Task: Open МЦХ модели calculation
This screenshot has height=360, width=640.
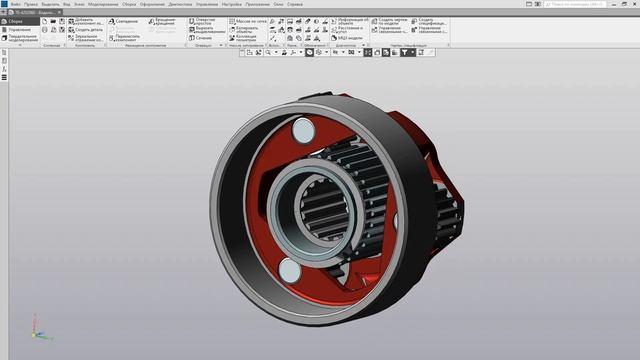Action: pyautogui.click(x=347, y=38)
